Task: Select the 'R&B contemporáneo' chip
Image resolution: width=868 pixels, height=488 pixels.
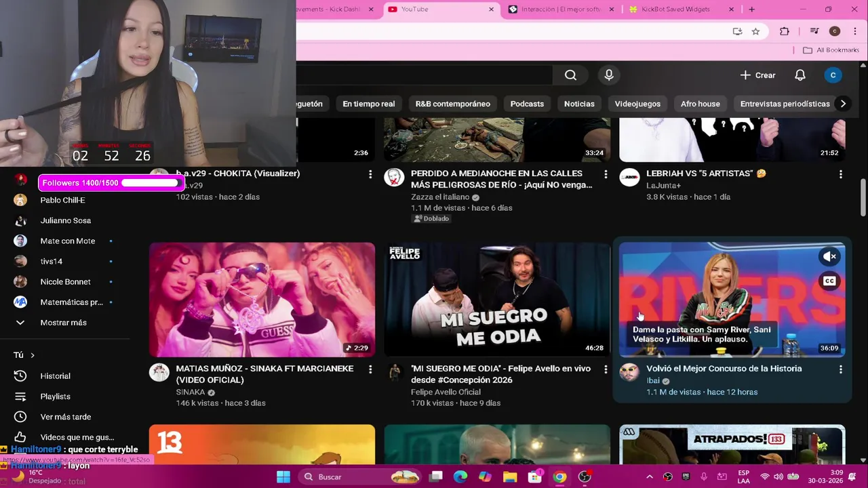Action: (x=452, y=104)
